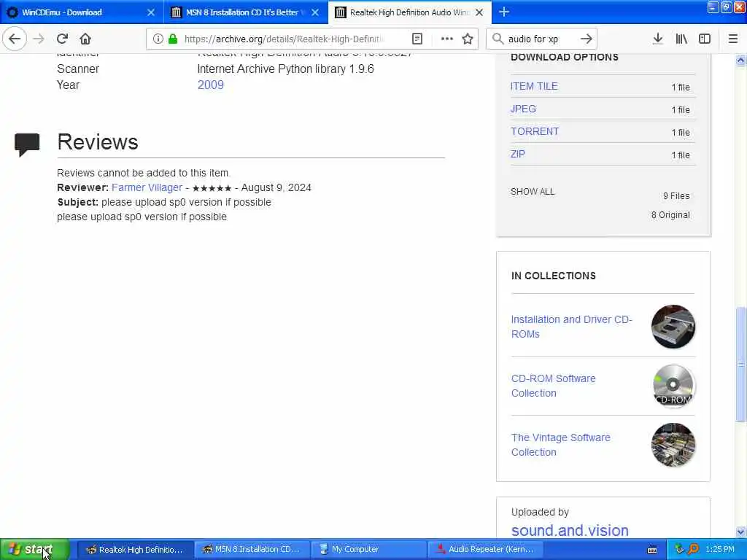Reload the current page
This screenshot has width=747, height=560.
coord(62,39)
